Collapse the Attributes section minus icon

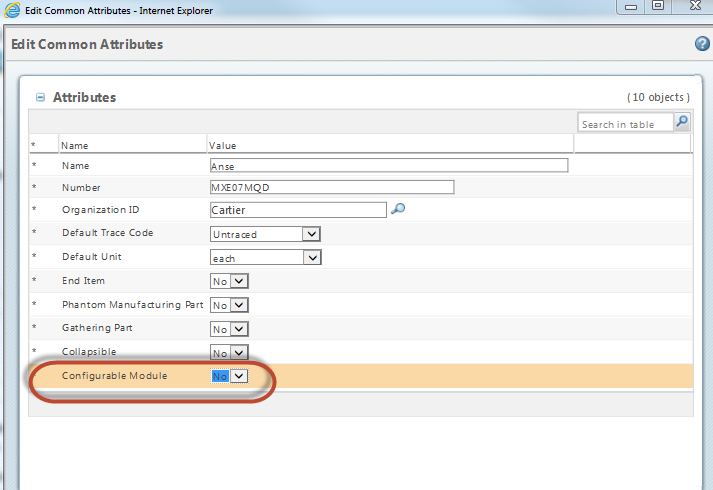40,97
